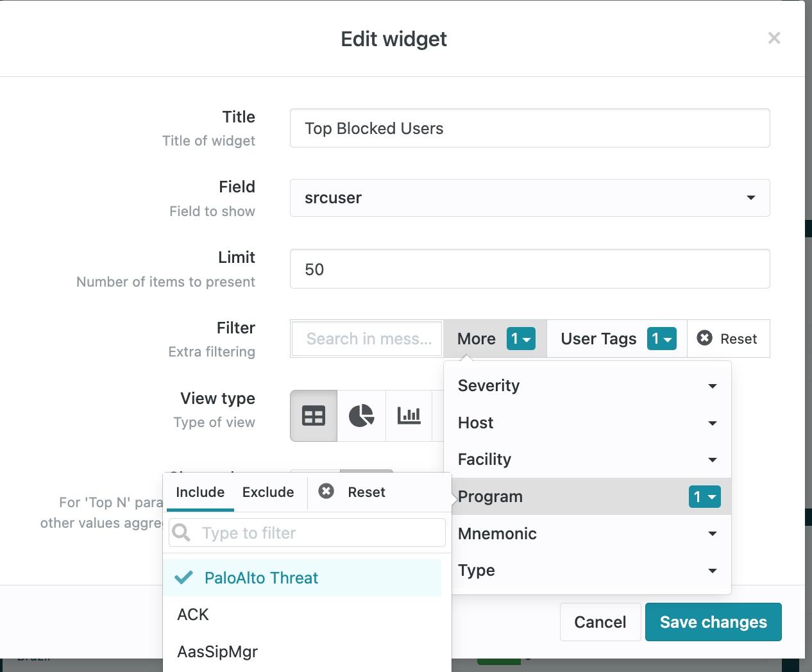812x672 pixels.
Task: Reset the extra filter using the X icon
Action: tap(704, 338)
